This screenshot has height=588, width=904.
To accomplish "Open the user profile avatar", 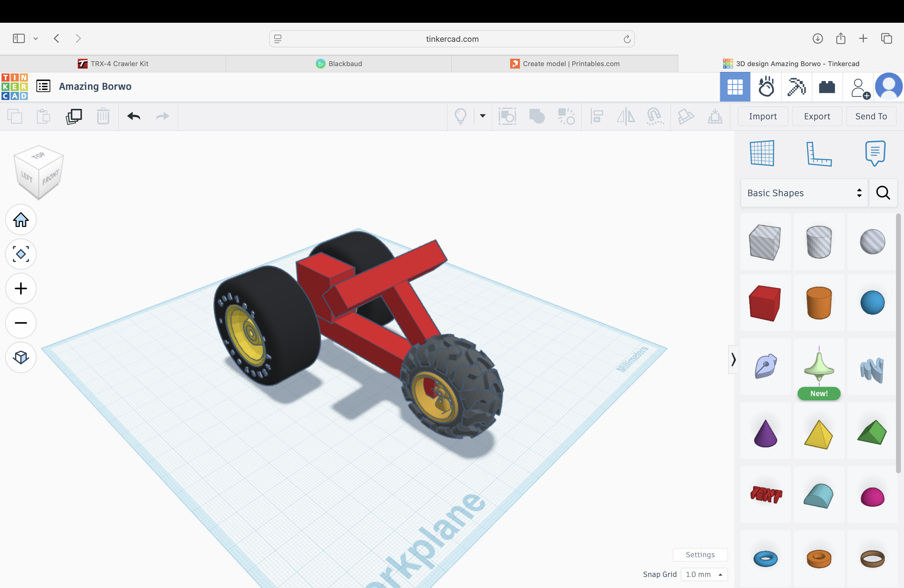I will (x=889, y=87).
